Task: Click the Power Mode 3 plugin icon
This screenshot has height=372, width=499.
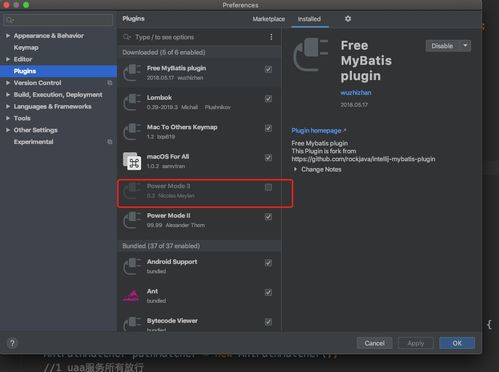Action: point(132,190)
